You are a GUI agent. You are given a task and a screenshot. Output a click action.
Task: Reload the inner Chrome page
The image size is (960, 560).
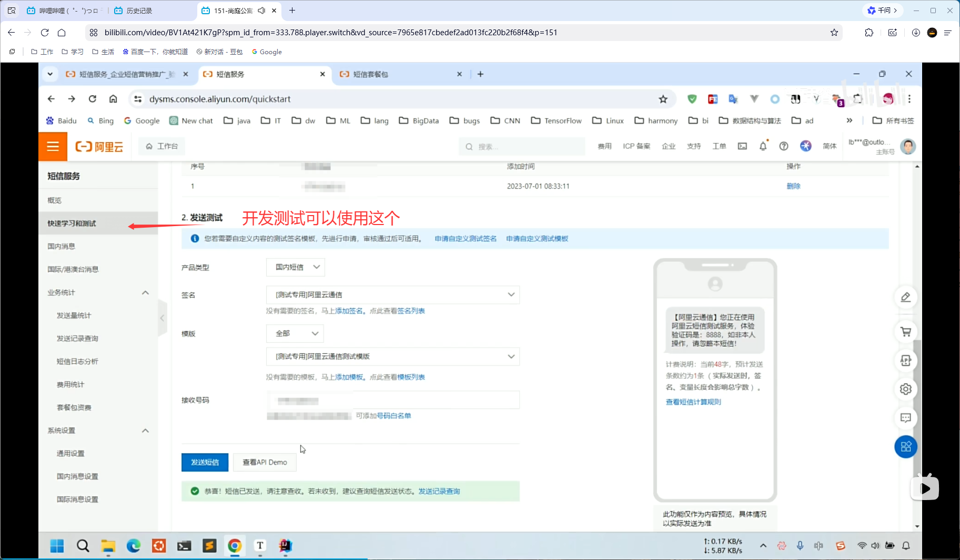tap(93, 99)
